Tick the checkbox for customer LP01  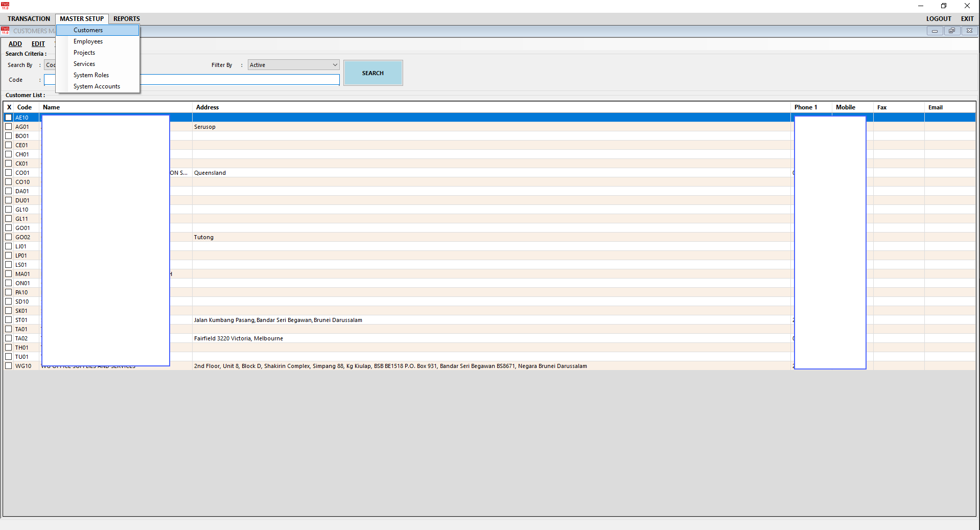click(9, 256)
